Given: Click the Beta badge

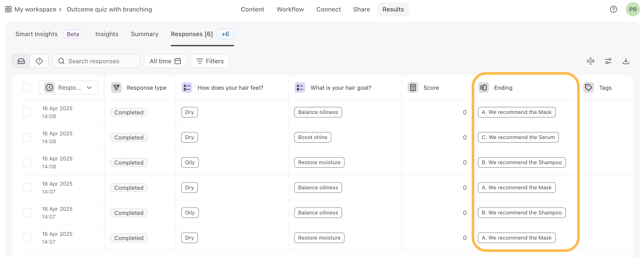Looking at the screenshot, I should point(73,34).
